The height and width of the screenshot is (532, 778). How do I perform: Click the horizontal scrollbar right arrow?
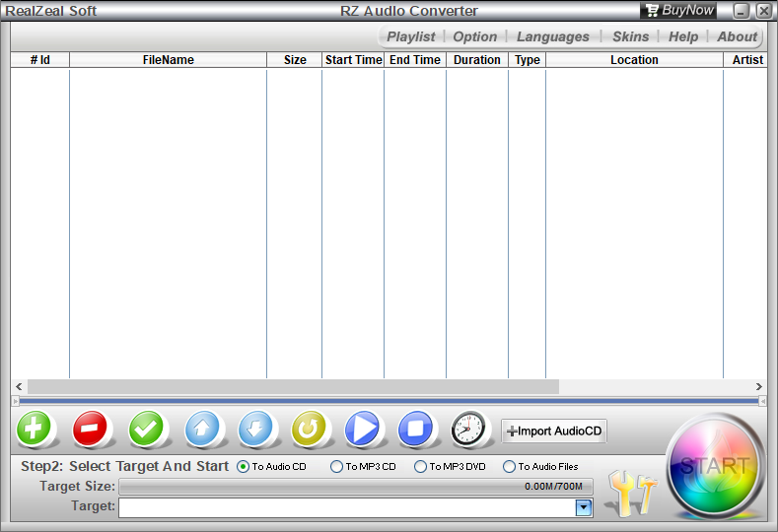[758, 387]
